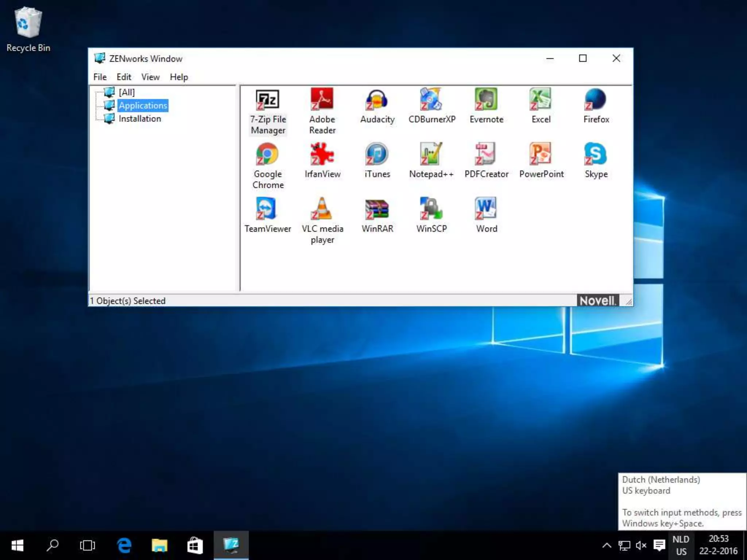Viewport: 747px width, 560px height.
Task: Select the WinSCP padlock icon
Action: pos(431,209)
